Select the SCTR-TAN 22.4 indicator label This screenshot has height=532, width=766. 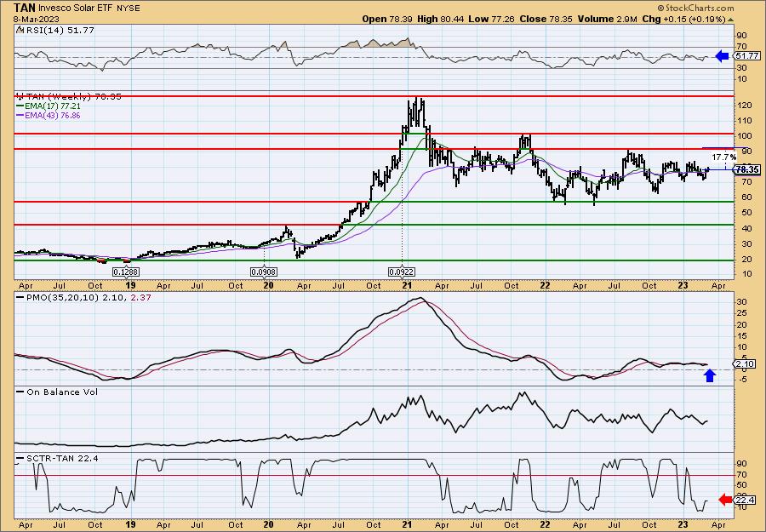click(x=58, y=458)
